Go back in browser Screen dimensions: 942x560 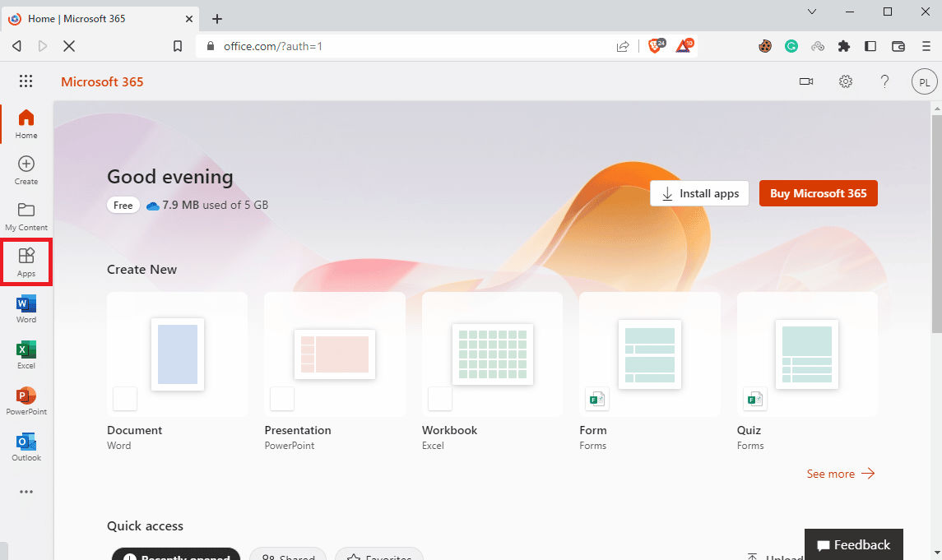(16, 46)
